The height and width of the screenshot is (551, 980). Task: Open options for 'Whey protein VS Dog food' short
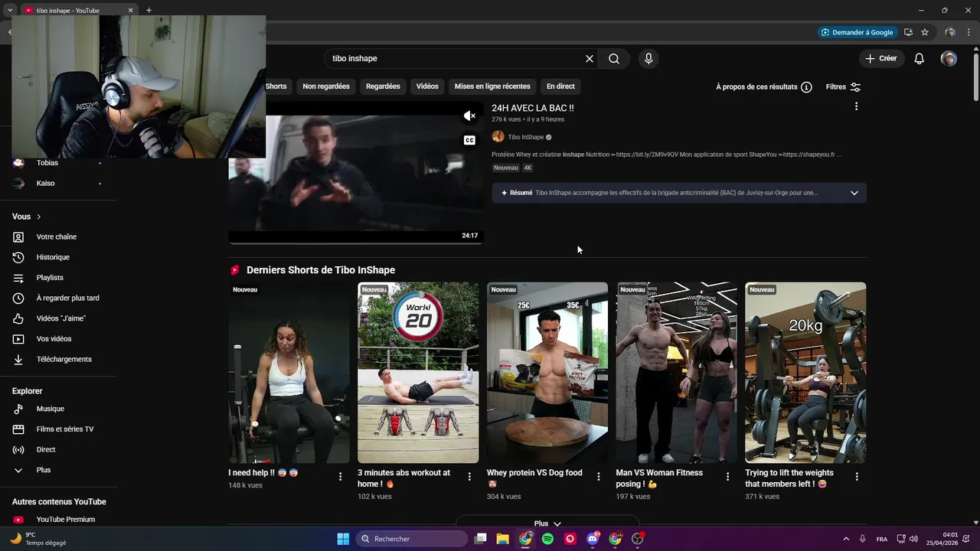[599, 477]
